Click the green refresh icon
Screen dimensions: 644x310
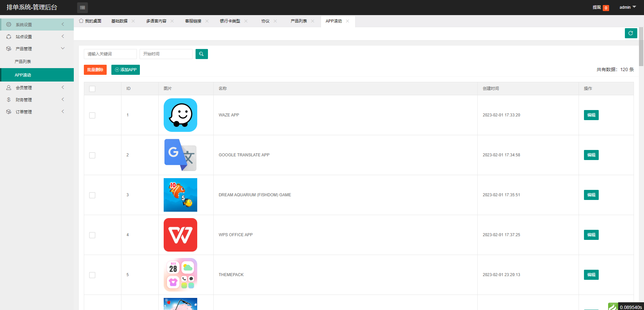click(x=631, y=33)
